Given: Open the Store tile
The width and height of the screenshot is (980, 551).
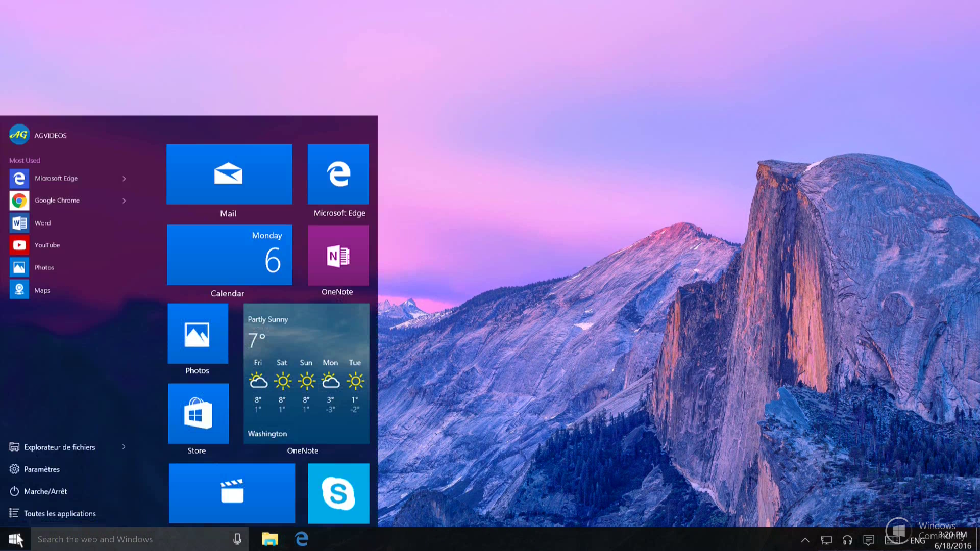Looking at the screenshot, I should click(197, 412).
